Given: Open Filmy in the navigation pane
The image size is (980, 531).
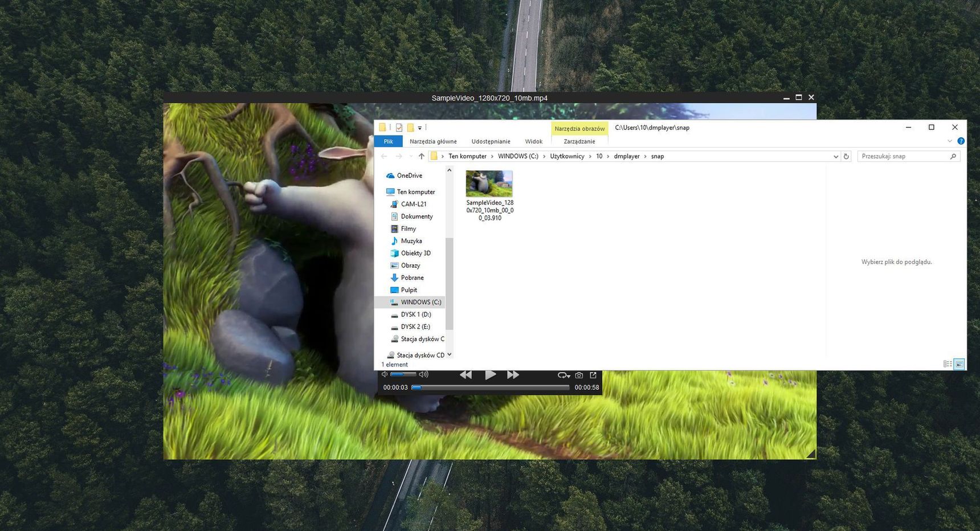Looking at the screenshot, I should pos(403,228).
